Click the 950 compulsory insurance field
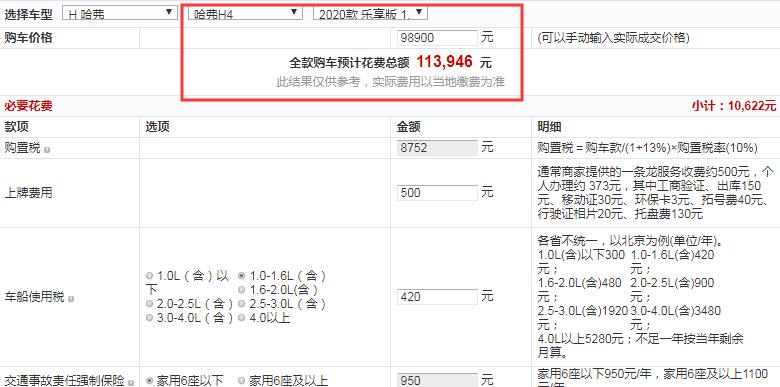 (x=437, y=381)
